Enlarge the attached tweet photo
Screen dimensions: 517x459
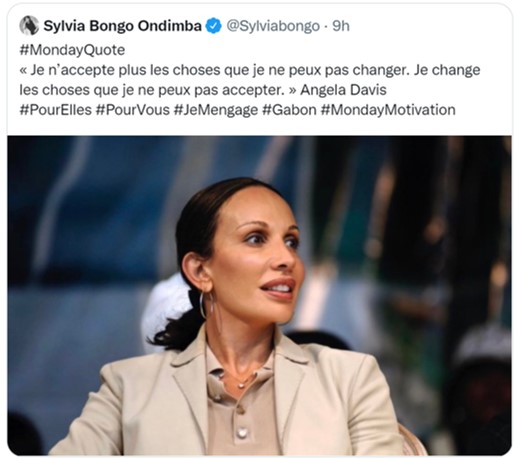259,295
